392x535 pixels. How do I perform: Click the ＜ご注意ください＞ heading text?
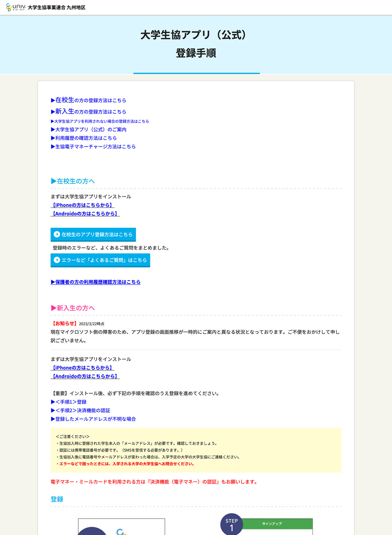click(x=73, y=437)
